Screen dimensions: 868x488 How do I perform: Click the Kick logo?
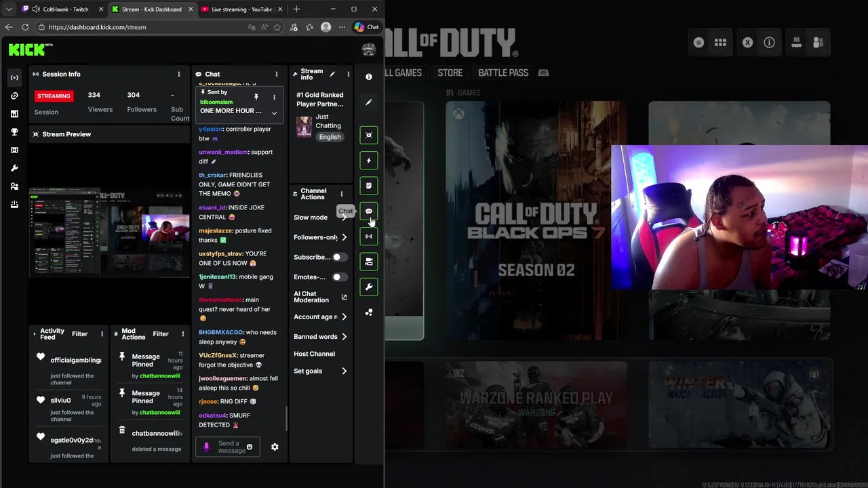(x=31, y=49)
